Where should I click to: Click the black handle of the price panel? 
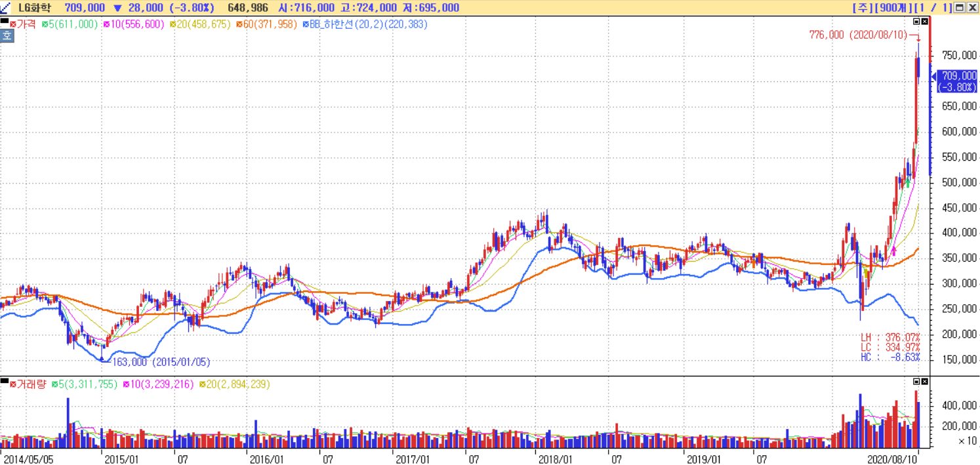pyautogui.click(x=5, y=22)
